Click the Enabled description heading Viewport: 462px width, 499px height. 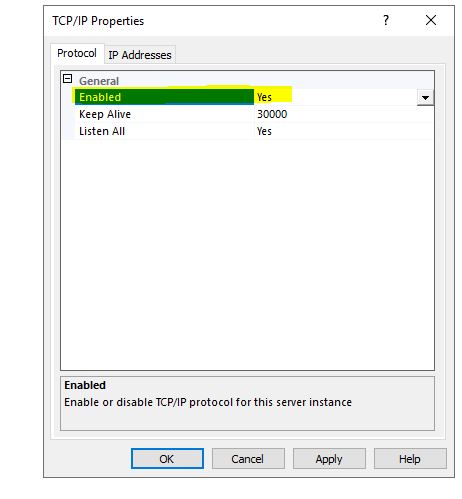[85, 385]
